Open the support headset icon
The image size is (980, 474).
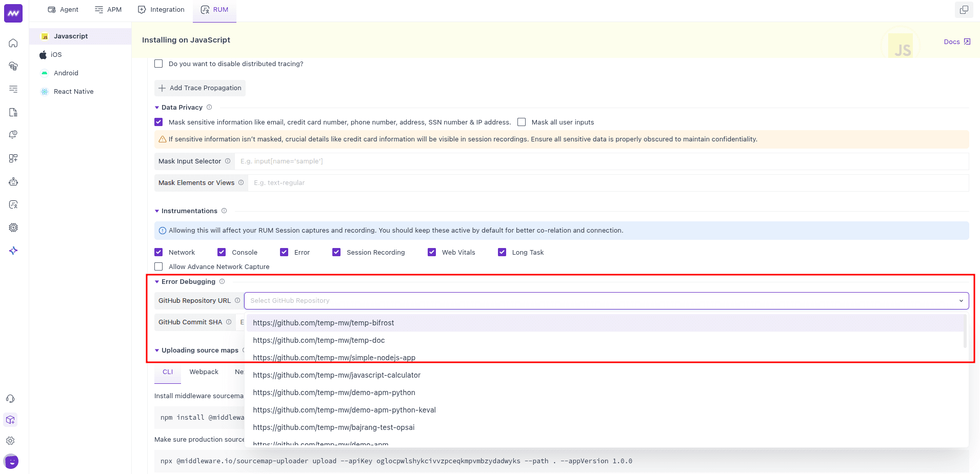click(10, 399)
